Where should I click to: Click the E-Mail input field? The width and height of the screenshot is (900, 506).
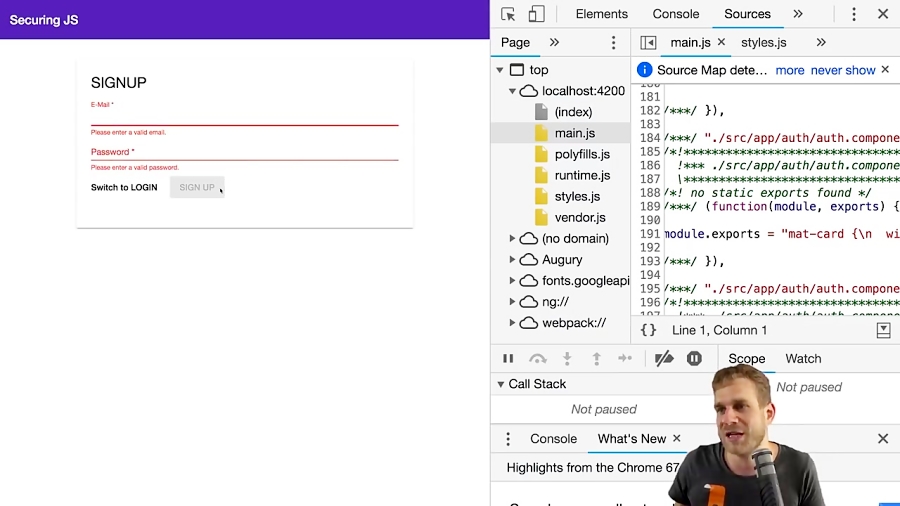point(245,116)
